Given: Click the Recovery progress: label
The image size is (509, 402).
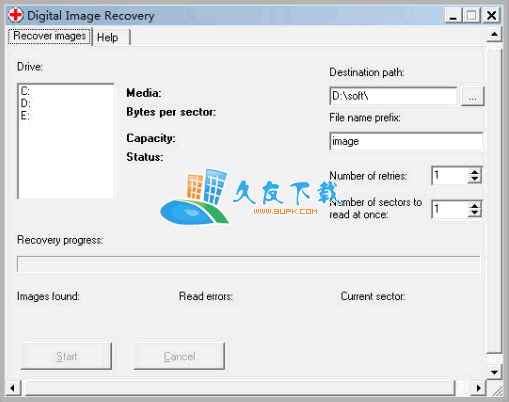Looking at the screenshot, I should point(60,240).
